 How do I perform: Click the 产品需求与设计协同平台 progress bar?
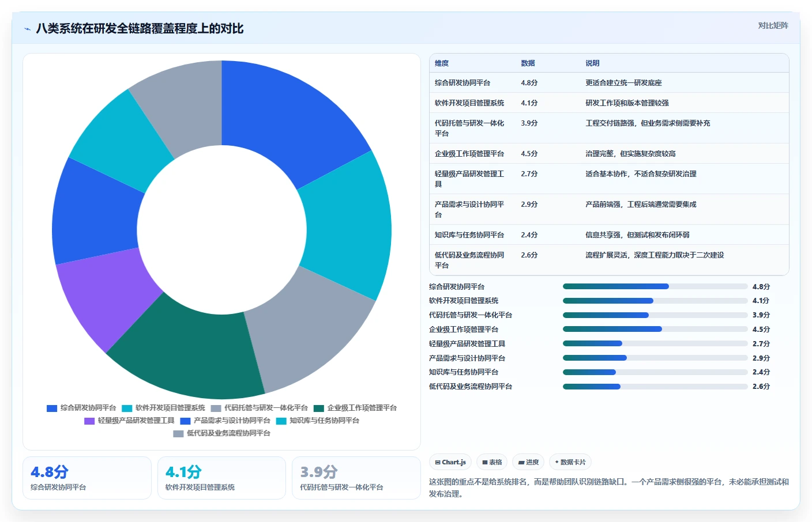pyautogui.click(x=655, y=358)
